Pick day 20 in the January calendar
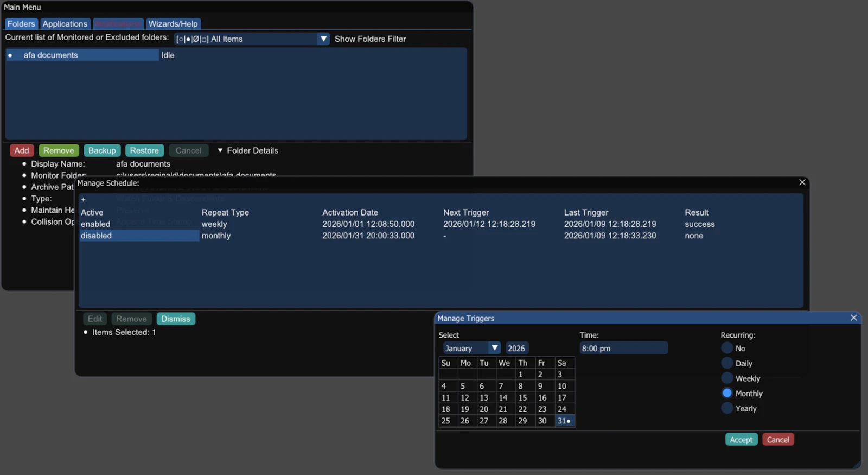 pyautogui.click(x=487, y=409)
